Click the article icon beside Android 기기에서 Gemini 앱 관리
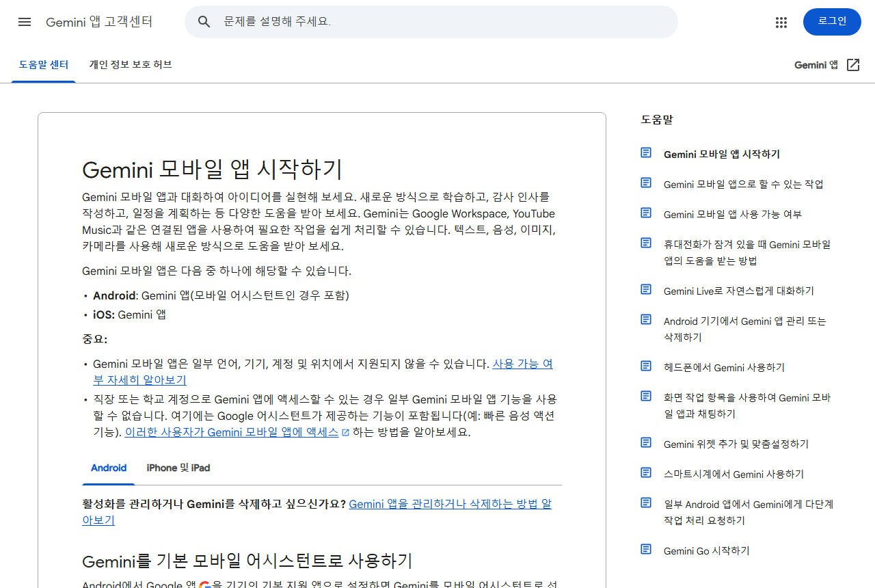Image resolution: width=875 pixels, height=588 pixels. point(646,319)
